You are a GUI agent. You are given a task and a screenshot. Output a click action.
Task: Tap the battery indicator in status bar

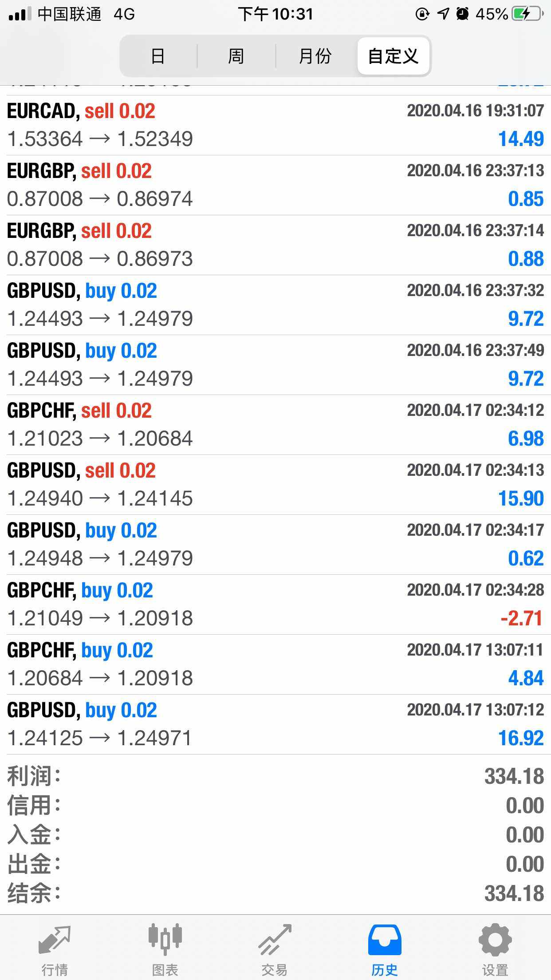click(x=527, y=14)
